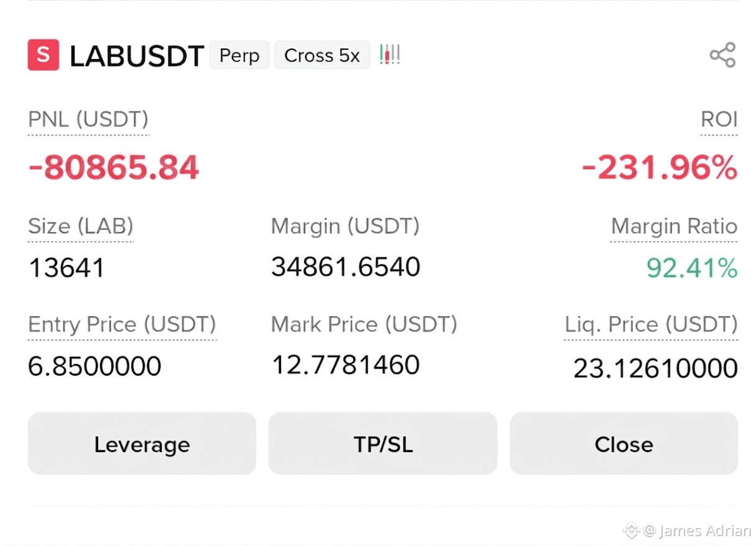This screenshot has width=756, height=546.
Task: Tap the Mark Price value 12.7781460
Action: 346,365
